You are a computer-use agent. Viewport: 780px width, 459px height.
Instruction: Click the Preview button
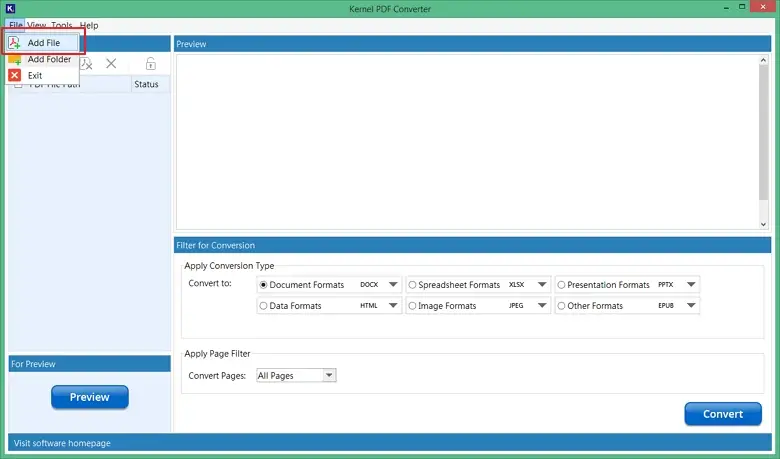pyautogui.click(x=90, y=397)
